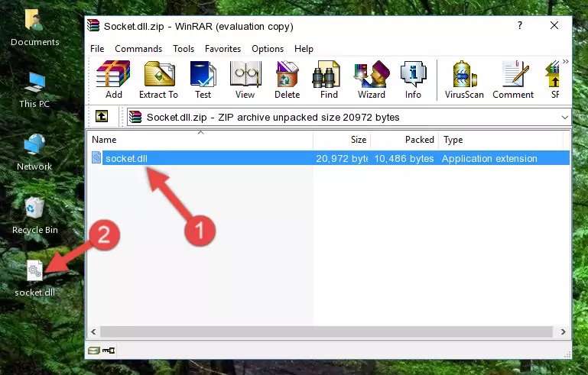
Task: Open the Comment tool
Action: (513, 79)
